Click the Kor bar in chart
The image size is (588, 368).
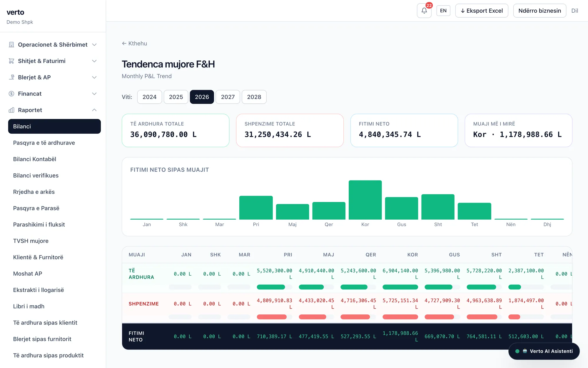(x=365, y=200)
